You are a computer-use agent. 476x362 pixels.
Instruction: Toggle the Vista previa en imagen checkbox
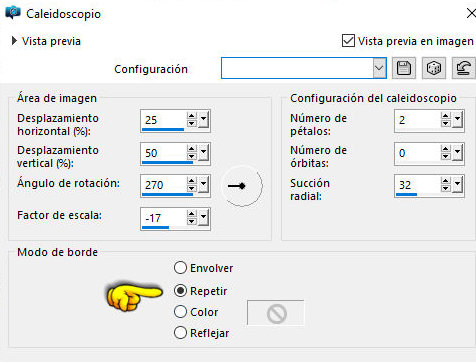348,41
